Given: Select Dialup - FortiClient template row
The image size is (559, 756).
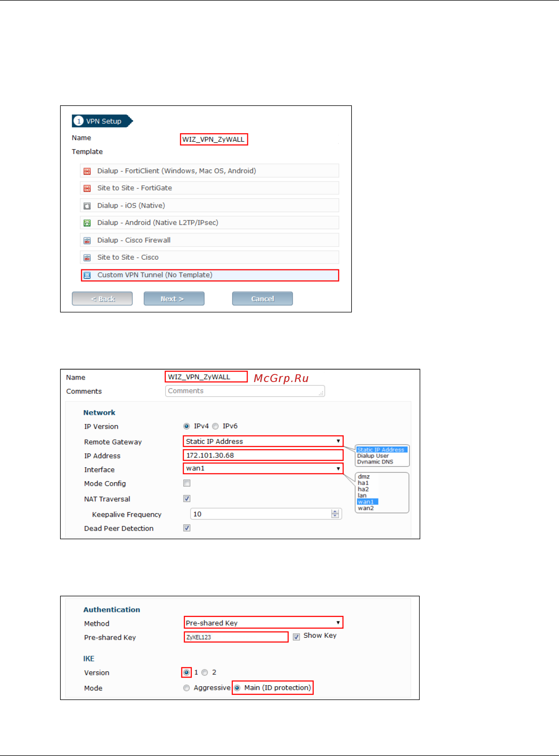Looking at the screenshot, I should 209,170.
